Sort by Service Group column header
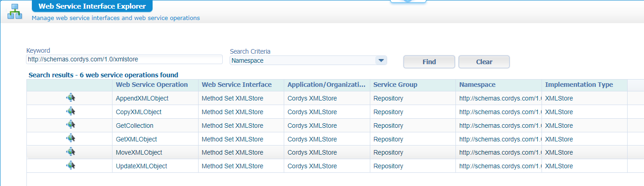 395,85
